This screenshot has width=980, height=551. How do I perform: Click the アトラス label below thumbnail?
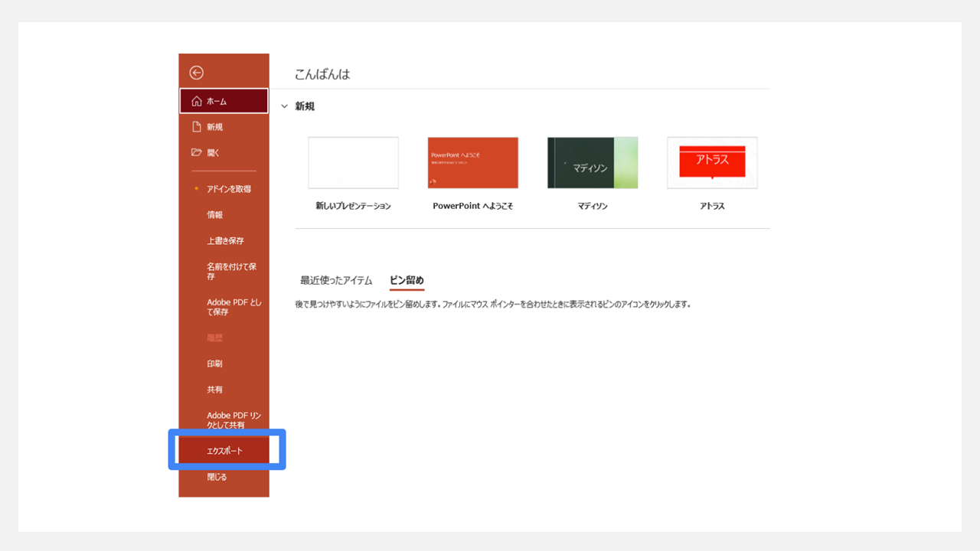pos(712,206)
